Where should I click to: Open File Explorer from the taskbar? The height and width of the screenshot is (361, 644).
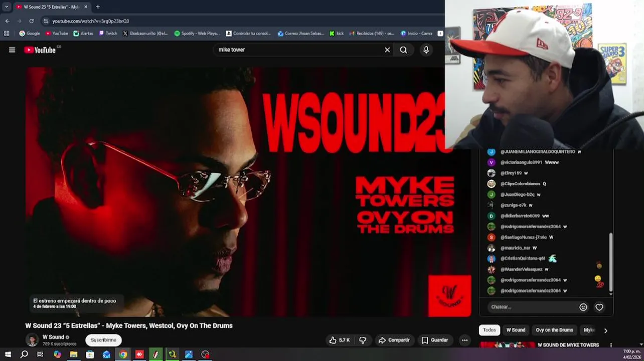(x=74, y=354)
